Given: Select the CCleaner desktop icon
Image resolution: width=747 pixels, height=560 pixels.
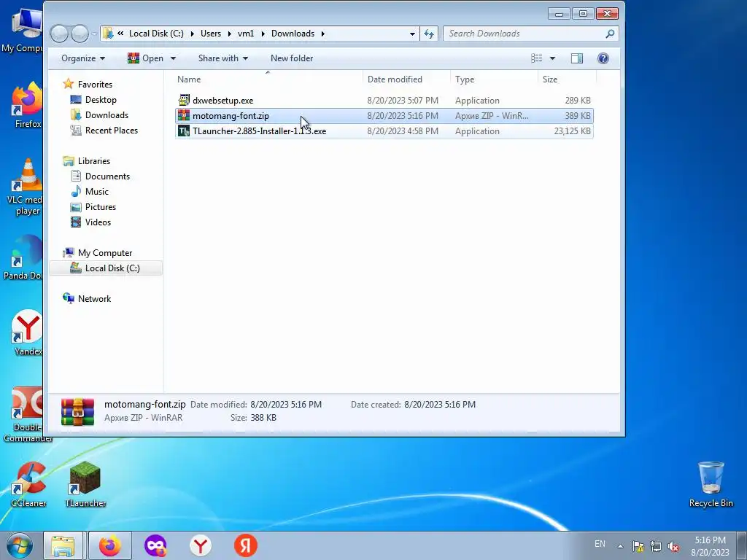Looking at the screenshot, I should (28, 485).
